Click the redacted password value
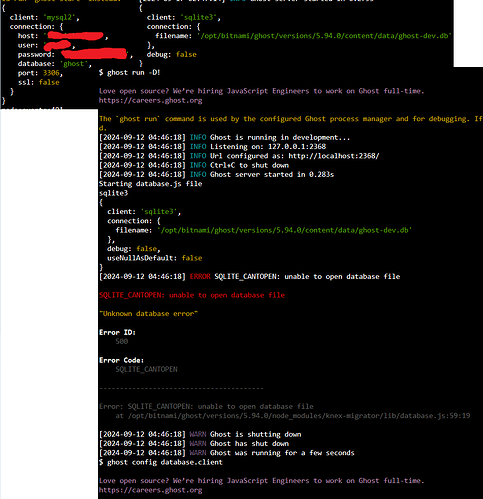 coord(94,54)
